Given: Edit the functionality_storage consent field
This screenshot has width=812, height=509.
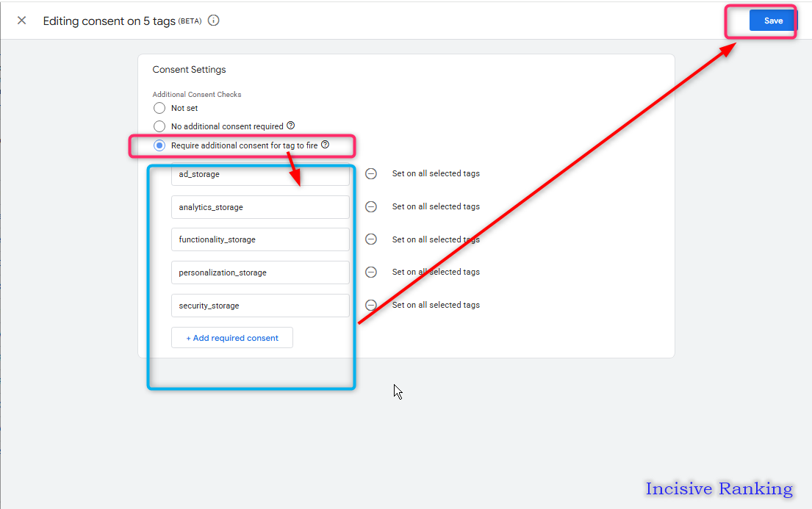Looking at the screenshot, I should (x=260, y=239).
